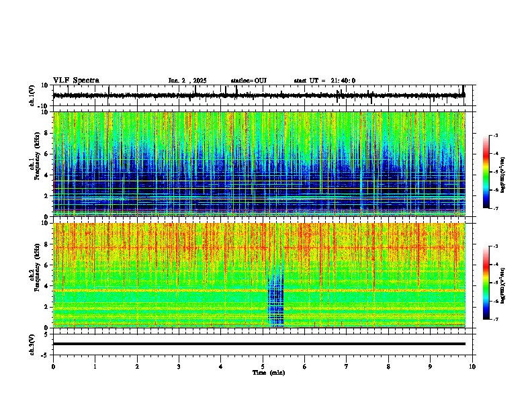Click the ch.2 spectrogram color scale bar

coord(486,283)
